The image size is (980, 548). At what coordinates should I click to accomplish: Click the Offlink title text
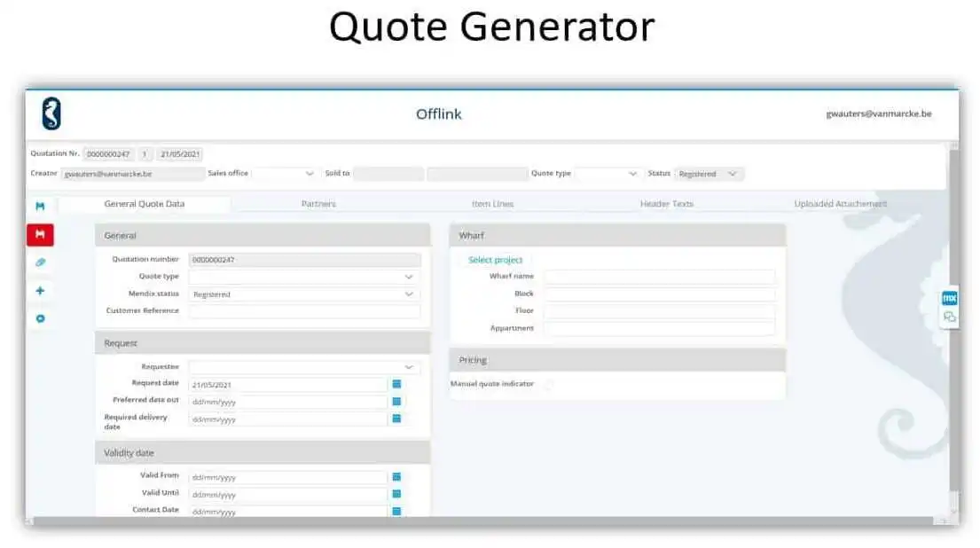(439, 114)
